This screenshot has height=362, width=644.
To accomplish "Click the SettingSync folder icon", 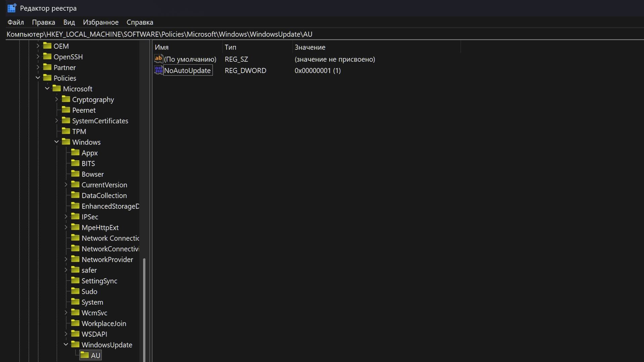I will click(x=75, y=281).
